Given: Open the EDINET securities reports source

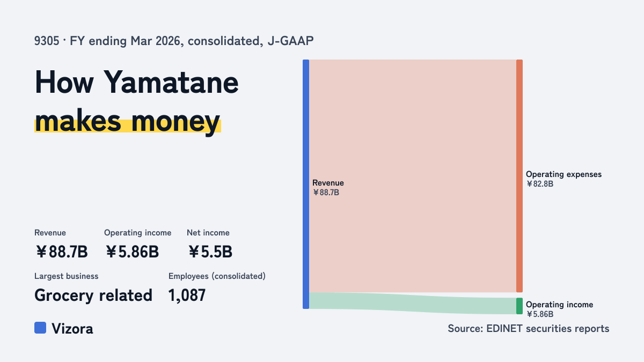Looking at the screenshot, I should (x=529, y=328).
